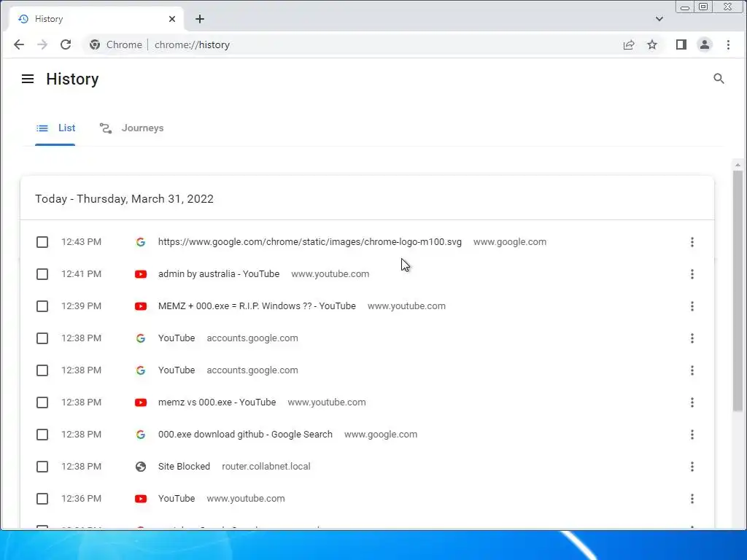The width and height of the screenshot is (747, 560).
Task: Open actions menu for 000.exe download github entry
Action: point(692,435)
